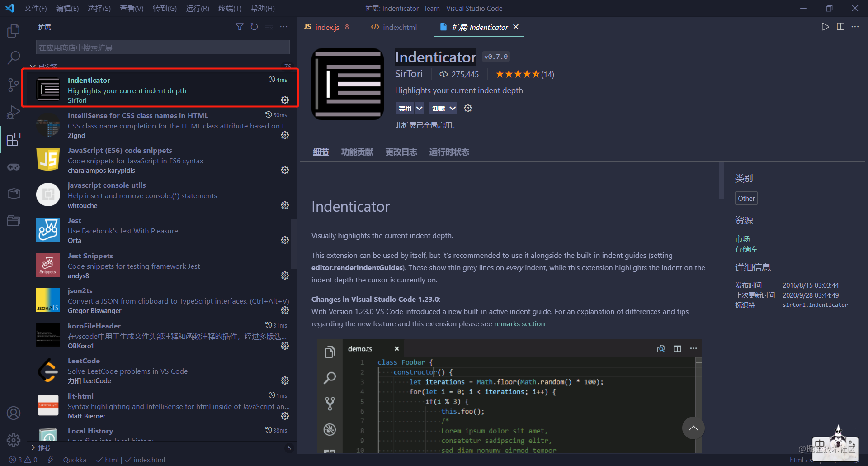Select the Jest extension in list
Screen dimensions: 868x466
tap(163, 231)
